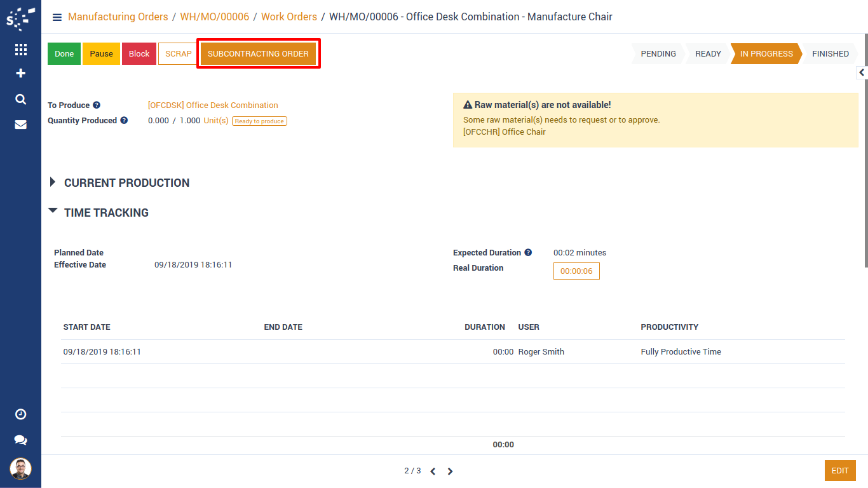The height and width of the screenshot is (488, 868).
Task: Go to Manufacturing Orders breadcrumb
Action: click(x=118, y=17)
